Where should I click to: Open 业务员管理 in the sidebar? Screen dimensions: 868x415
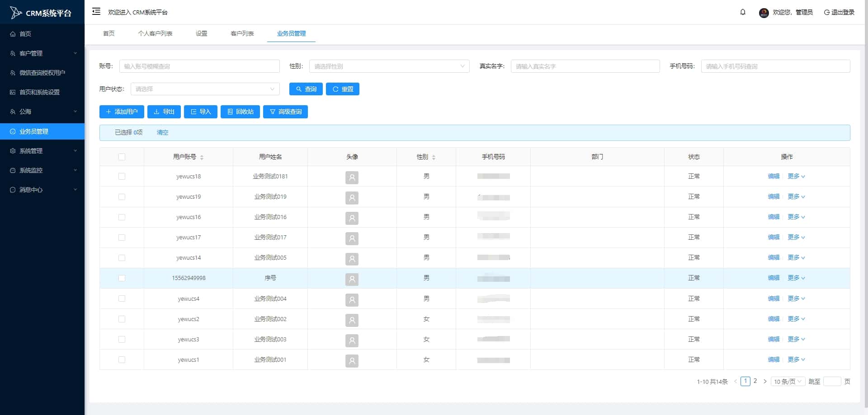click(x=42, y=131)
